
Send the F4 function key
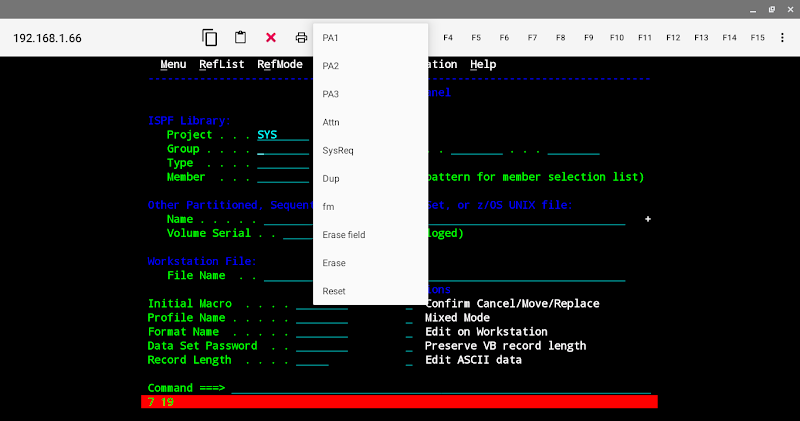pos(448,38)
